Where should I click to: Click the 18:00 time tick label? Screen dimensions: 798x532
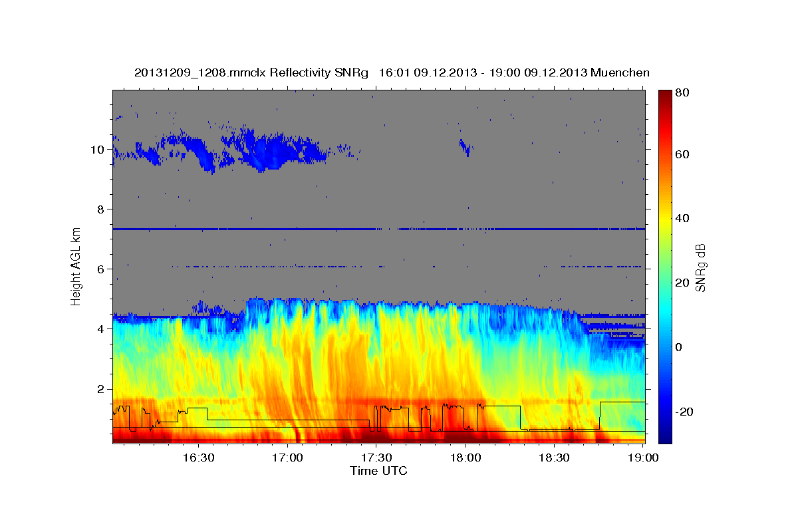pos(465,458)
